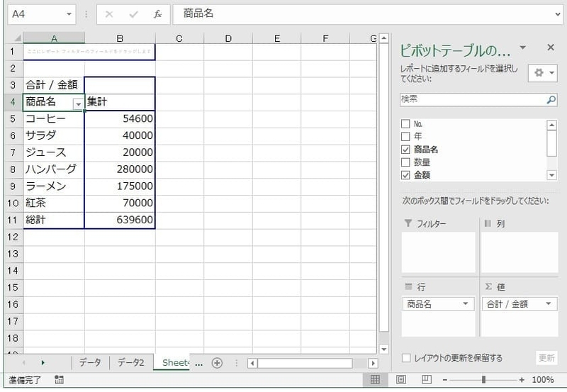
Task: Navigate to previous sheet tab arrow
Action: pos(24,363)
